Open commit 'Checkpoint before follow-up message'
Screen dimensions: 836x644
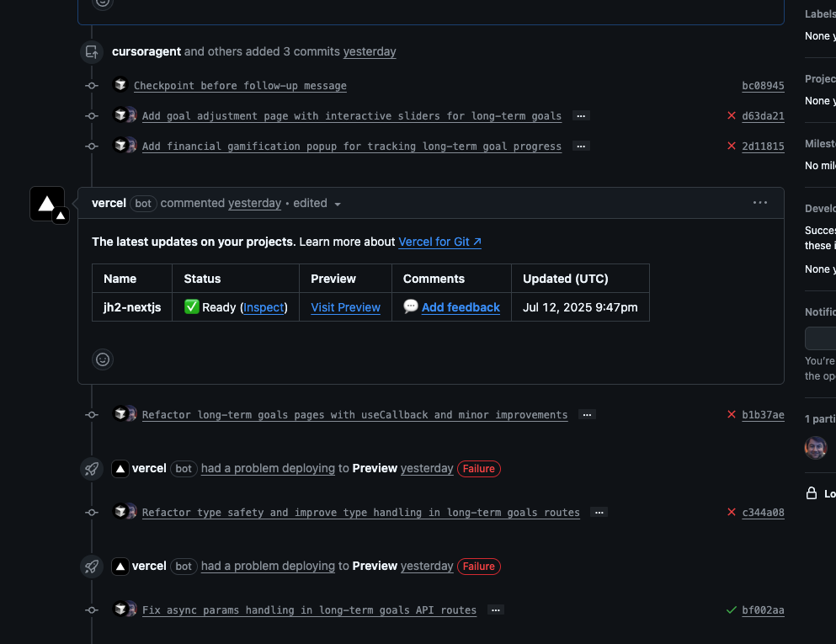coord(240,86)
